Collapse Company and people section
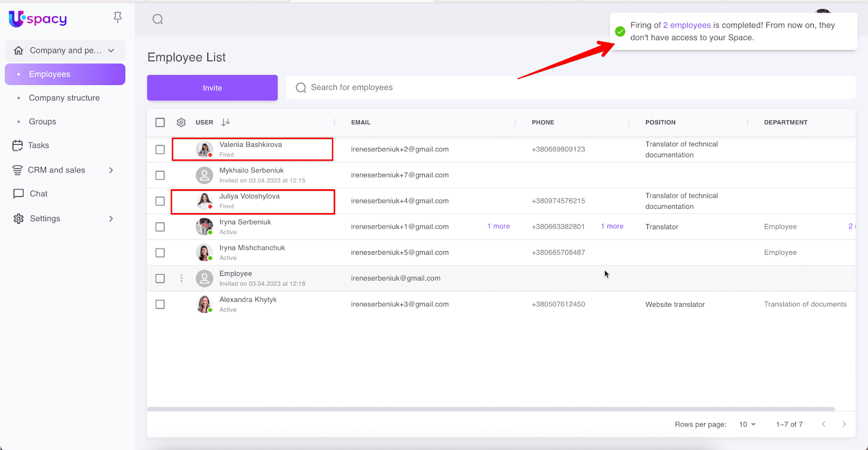Image resolution: width=868 pixels, height=450 pixels. [x=111, y=50]
